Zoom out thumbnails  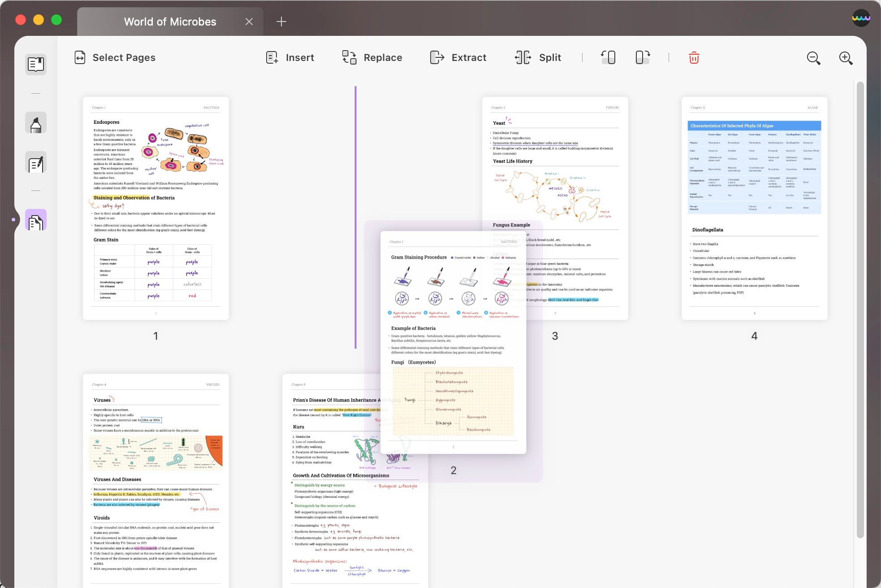[813, 58]
